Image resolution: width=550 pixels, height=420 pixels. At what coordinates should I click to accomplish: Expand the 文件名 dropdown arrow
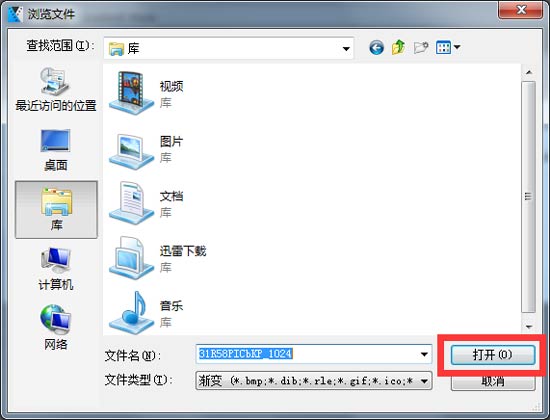click(424, 354)
